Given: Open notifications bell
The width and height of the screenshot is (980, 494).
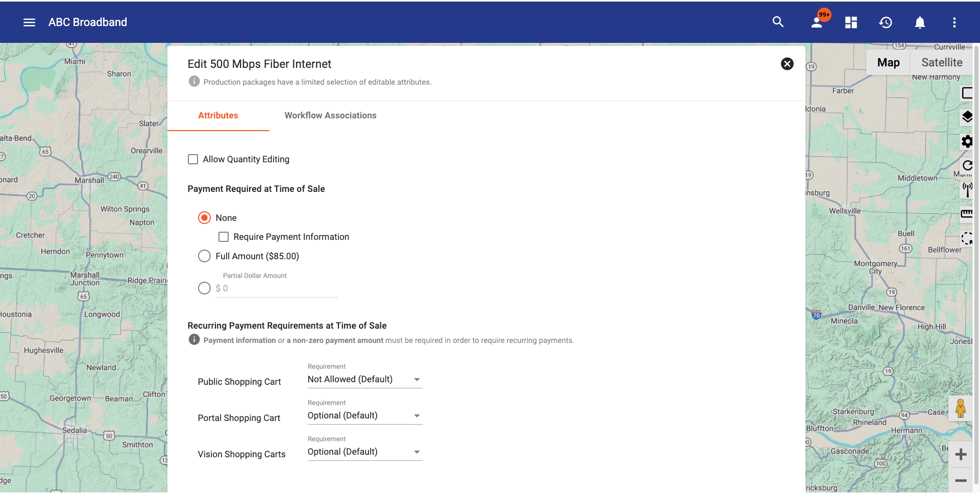Looking at the screenshot, I should click(920, 22).
